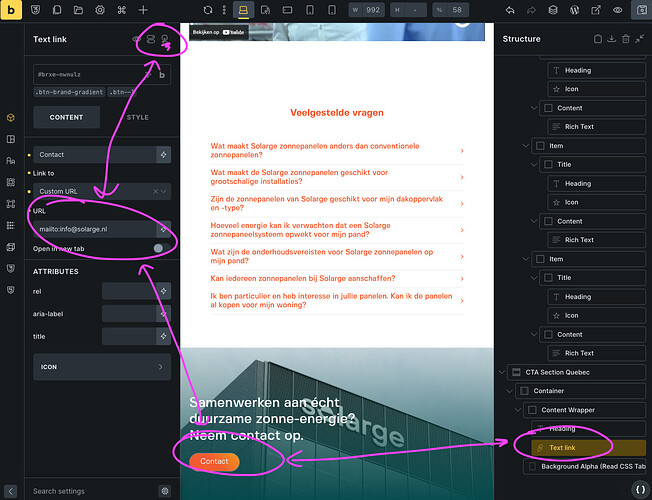
Task: Toggle the eye icon in Text link header
Action: pyautogui.click(x=136, y=39)
